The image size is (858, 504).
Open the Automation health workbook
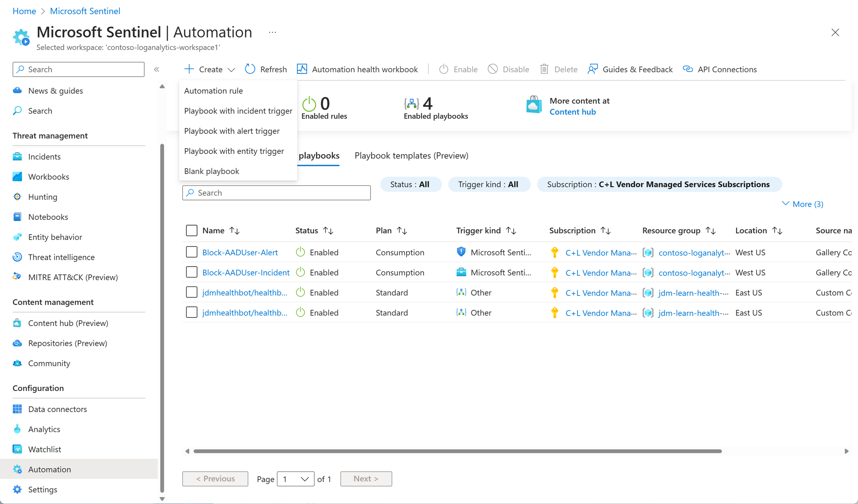point(357,69)
